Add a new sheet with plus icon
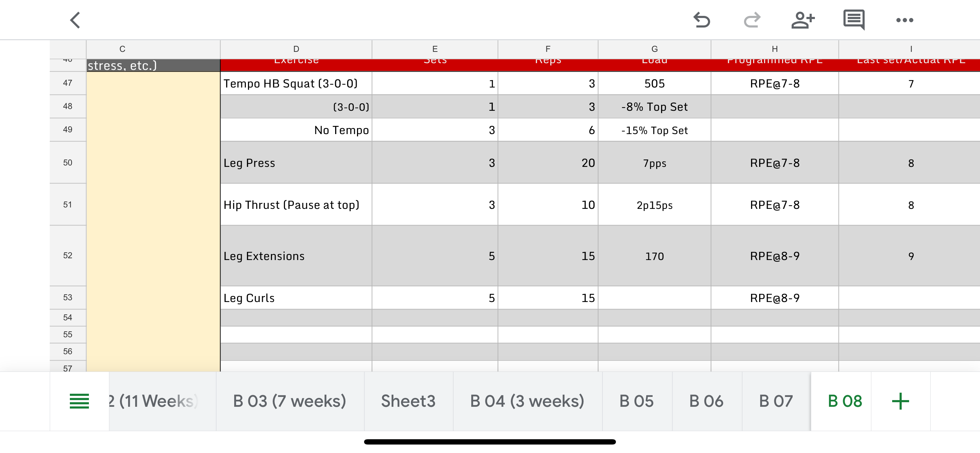Screen dimensions: 980x453 click(x=900, y=401)
